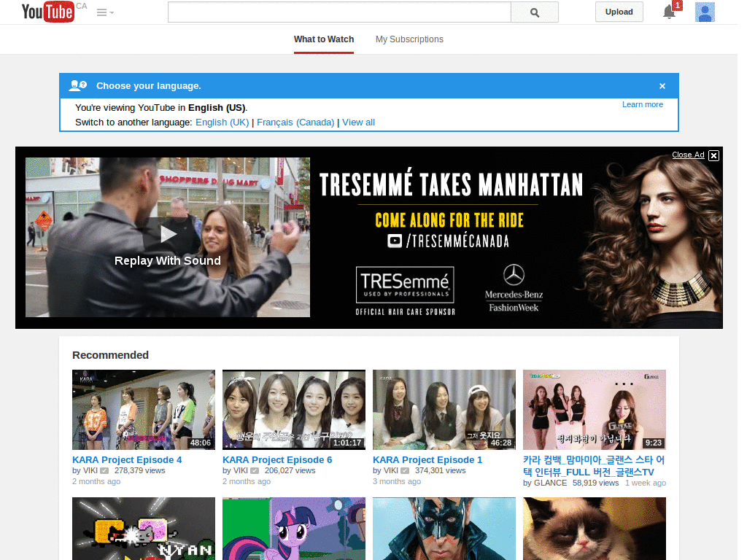This screenshot has width=747, height=560.
Task: Switch to My Subscriptions tab
Action: [409, 39]
